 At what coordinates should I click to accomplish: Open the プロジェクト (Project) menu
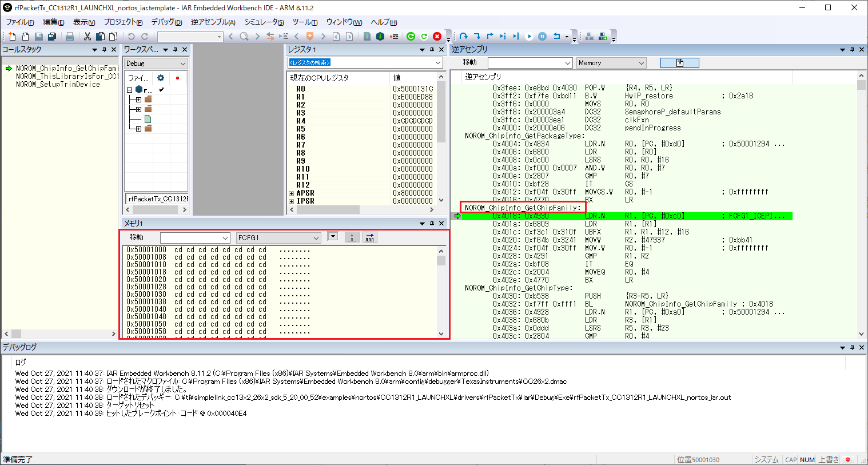pyautogui.click(x=123, y=22)
